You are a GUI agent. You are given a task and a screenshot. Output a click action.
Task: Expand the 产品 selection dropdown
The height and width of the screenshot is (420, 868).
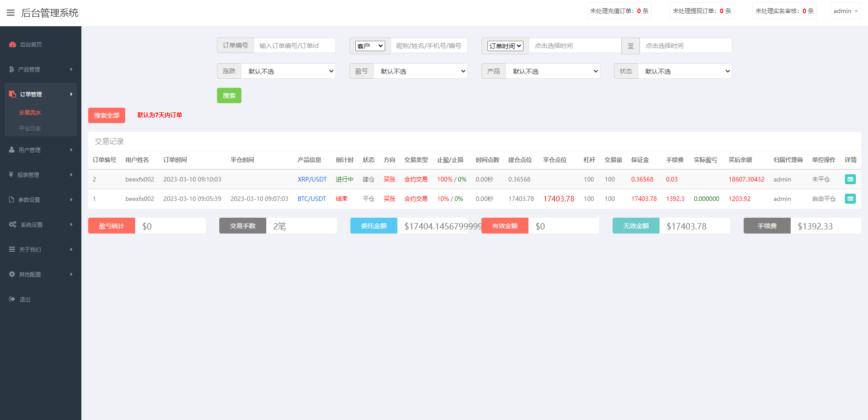552,71
